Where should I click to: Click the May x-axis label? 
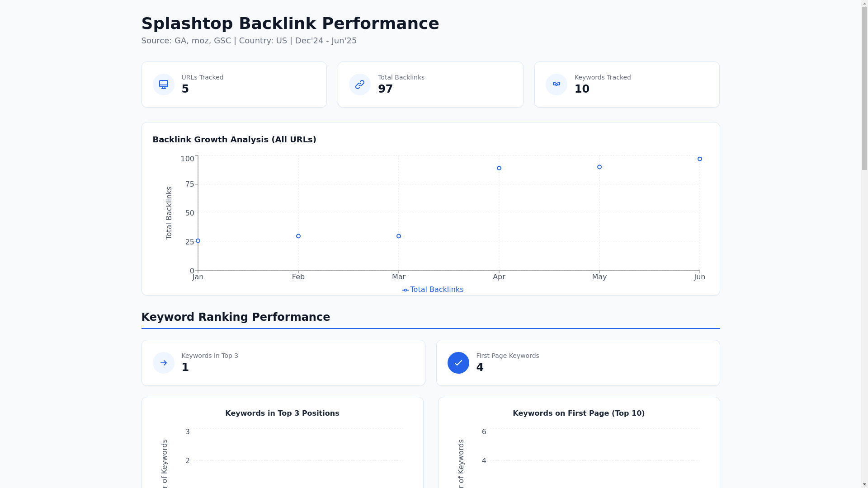point(599,277)
